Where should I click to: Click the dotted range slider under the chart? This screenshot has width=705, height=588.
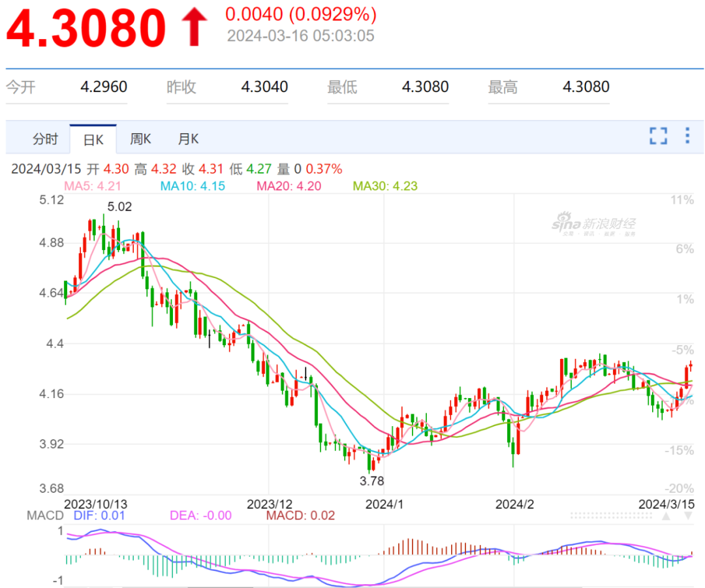(x=611, y=516)
